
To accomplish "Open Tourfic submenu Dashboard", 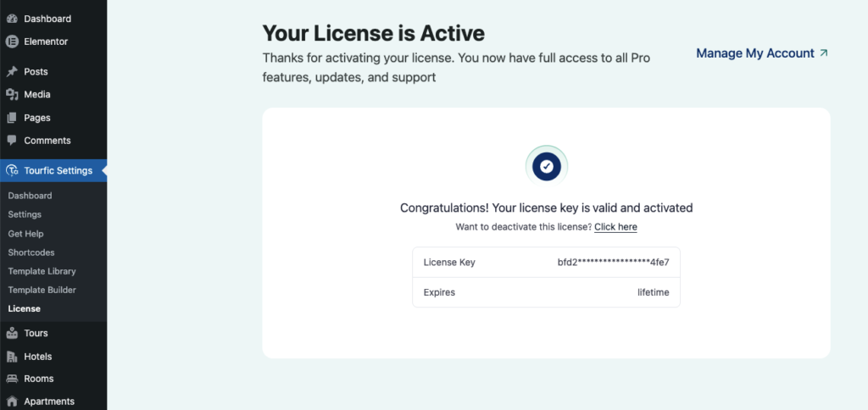I will pos(30,196).
